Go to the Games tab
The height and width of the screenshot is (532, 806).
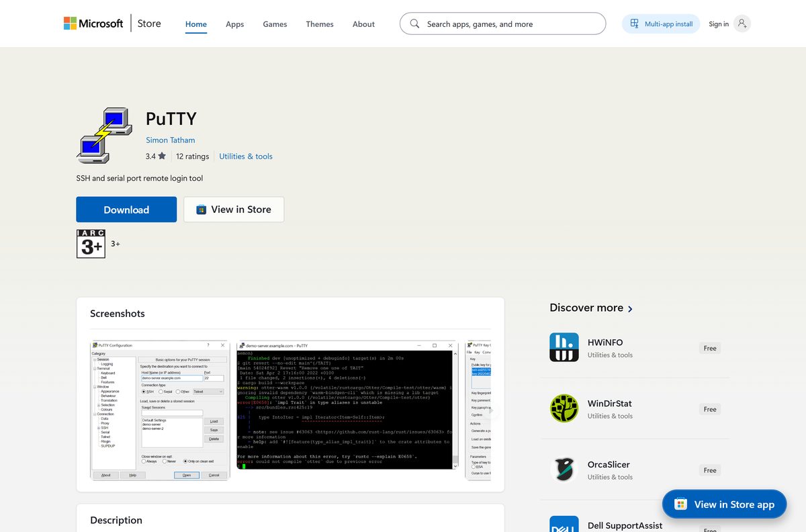click(275, 24)
